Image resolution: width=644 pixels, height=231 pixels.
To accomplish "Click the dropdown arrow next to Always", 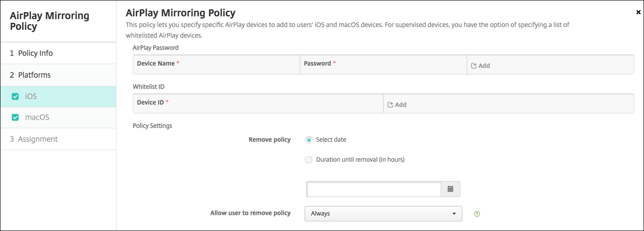I will 454,214.
